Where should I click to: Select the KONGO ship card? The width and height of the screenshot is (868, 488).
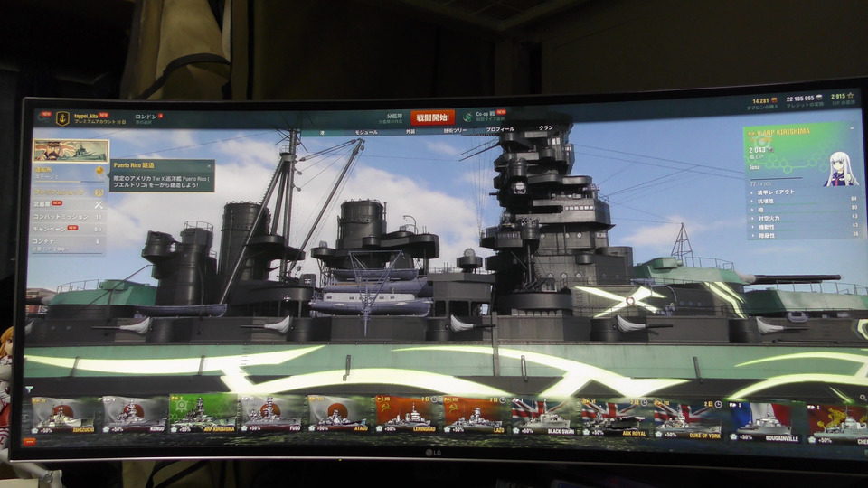pyautogui.click(x=136, y=415)
